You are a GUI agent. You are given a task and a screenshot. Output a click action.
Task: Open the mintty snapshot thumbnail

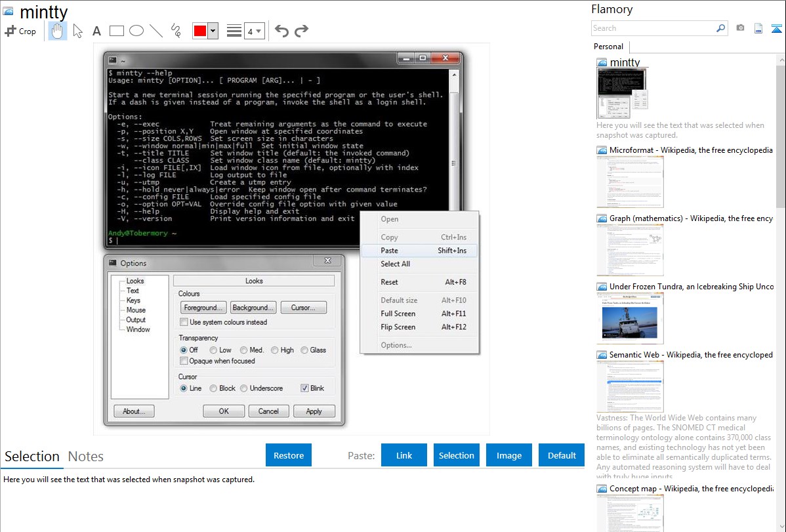point(622,93)
